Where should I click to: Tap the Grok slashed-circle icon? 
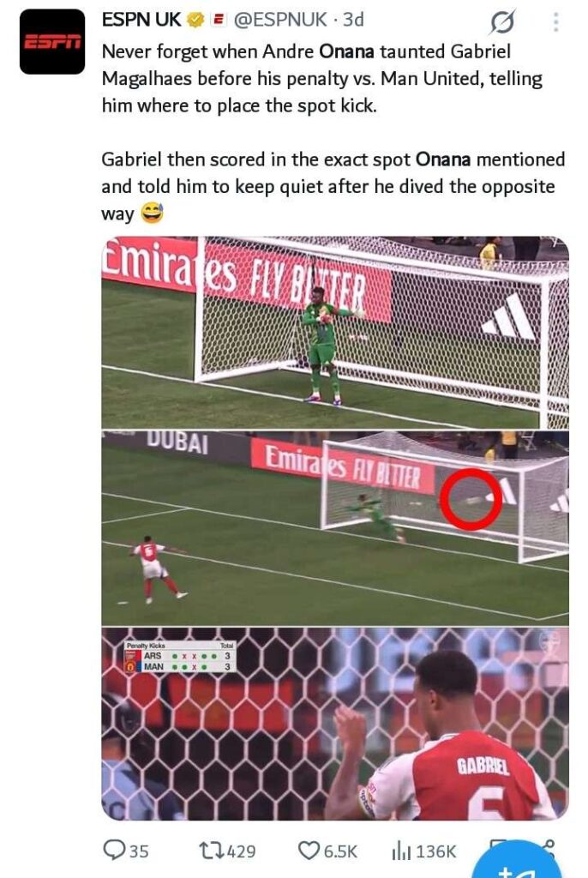coord(502,22)
